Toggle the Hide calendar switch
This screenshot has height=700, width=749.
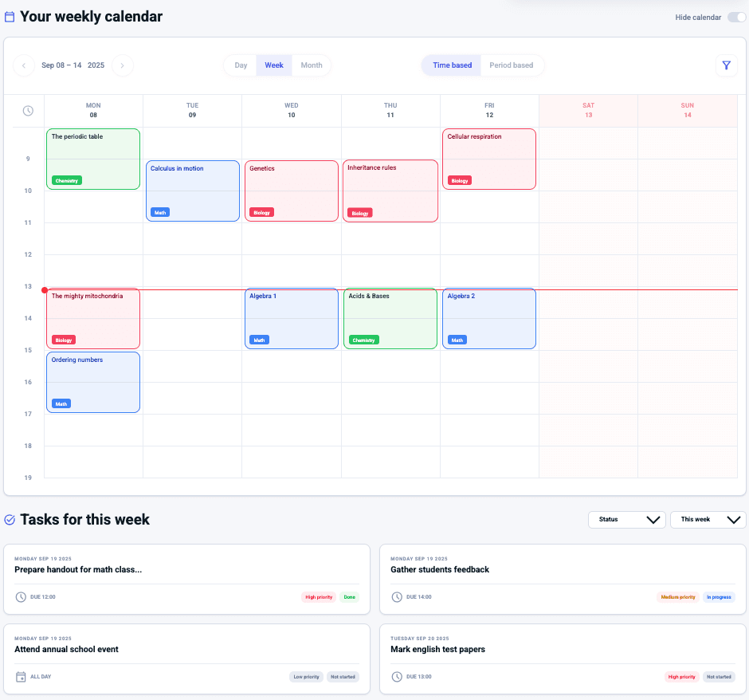click(x=735, y=18)
